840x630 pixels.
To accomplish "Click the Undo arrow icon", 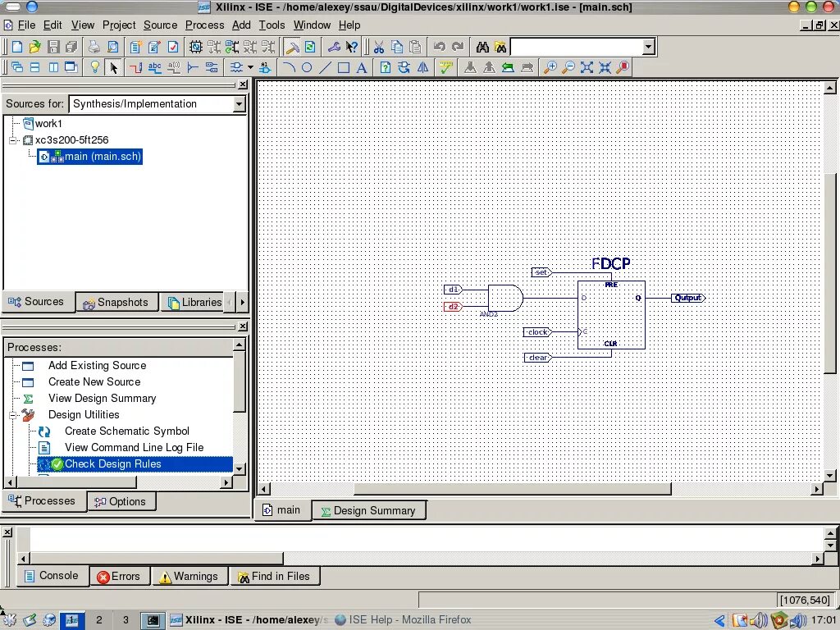I will pyautogui.click(x=440, y=47).
